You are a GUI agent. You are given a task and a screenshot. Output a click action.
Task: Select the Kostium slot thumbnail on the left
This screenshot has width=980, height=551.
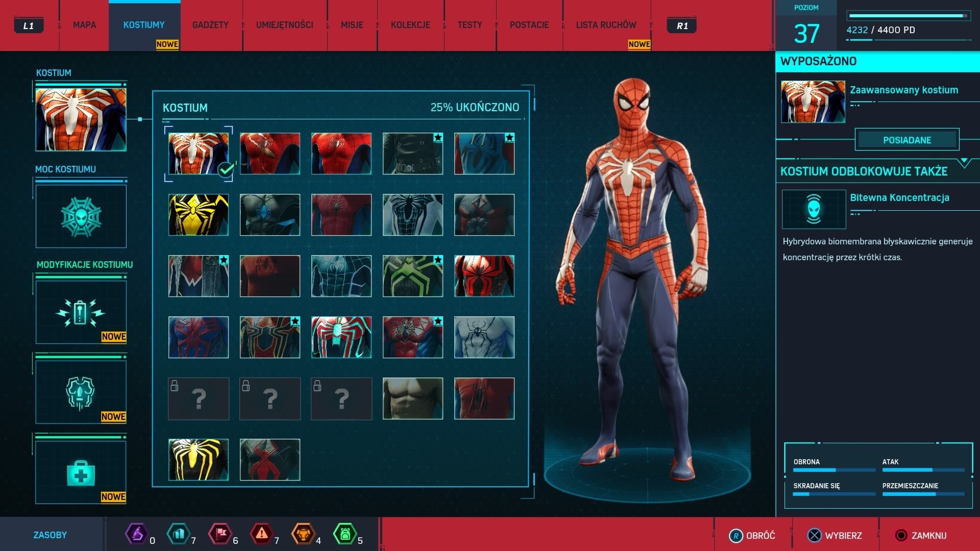(81, 119)
